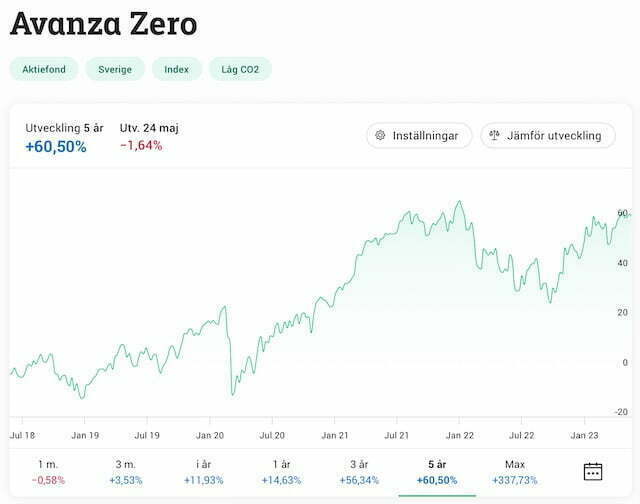Select the 5 år period tab

[437, 471]
